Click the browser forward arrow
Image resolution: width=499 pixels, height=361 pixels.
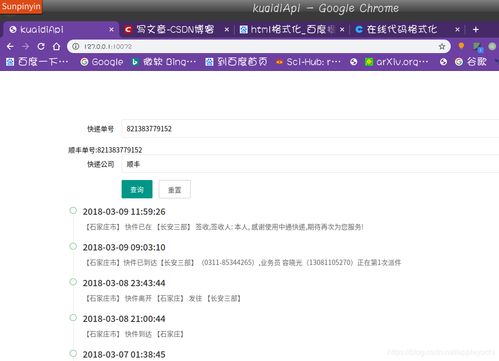pos(25,47)
